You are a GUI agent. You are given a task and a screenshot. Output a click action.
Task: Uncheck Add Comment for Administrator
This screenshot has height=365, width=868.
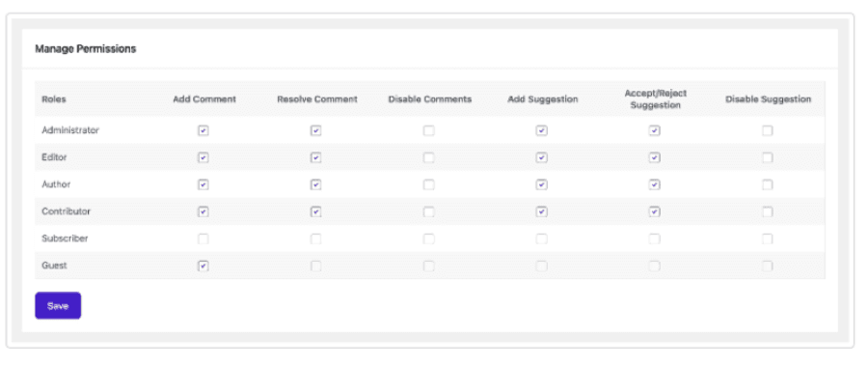pyautogui.click(x=203, y=130)
